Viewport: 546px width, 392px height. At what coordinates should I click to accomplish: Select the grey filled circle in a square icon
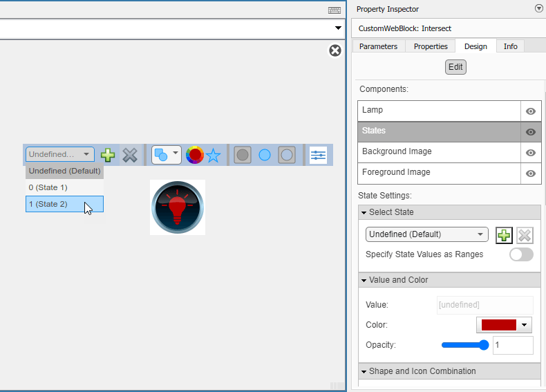coord(243,155)
